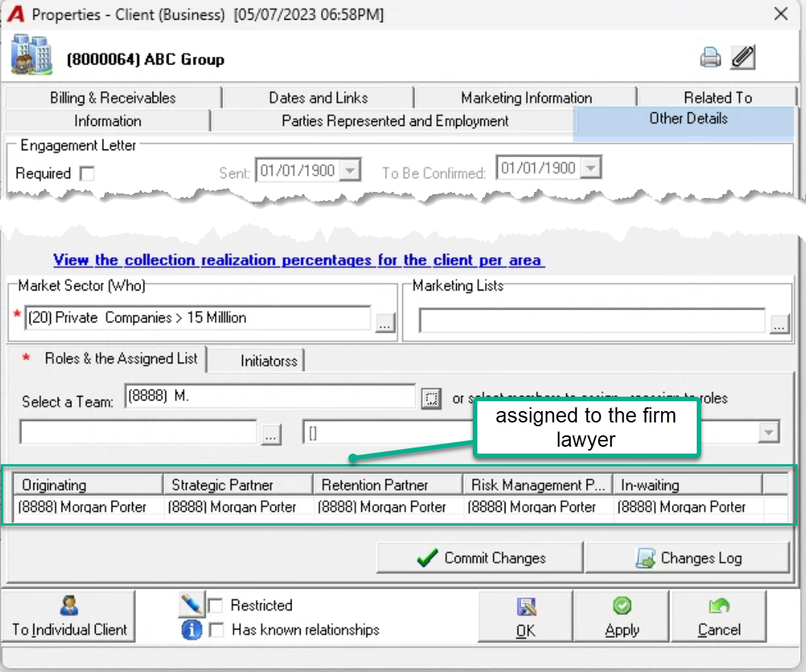The height and width of the screenshot is (672, 806).
Task: Click Commit Changes button
Action: tap(480, 557)
